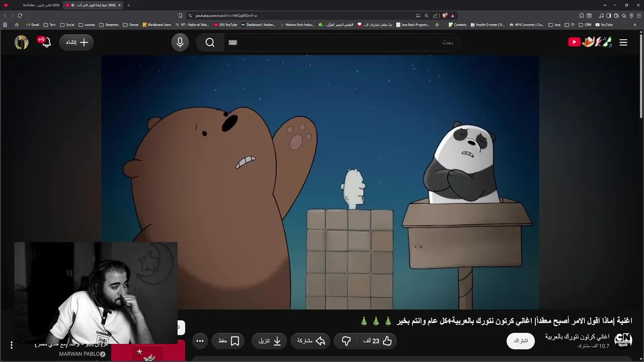Click the Subscribe (اشتراك) button
644x362 pixels.
(x=520, y=341)
